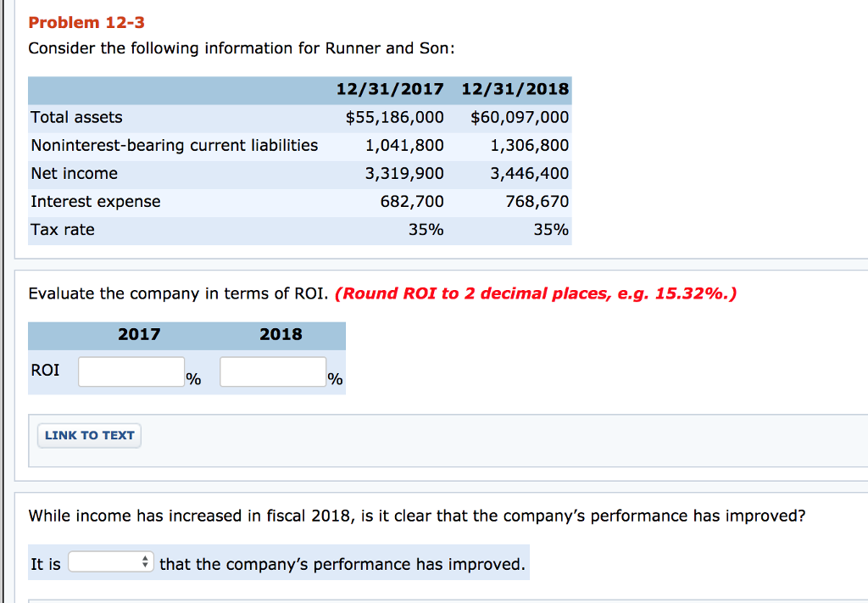Click the red rounding instruction text
The image size is (868, 603).
click(536, 293)
